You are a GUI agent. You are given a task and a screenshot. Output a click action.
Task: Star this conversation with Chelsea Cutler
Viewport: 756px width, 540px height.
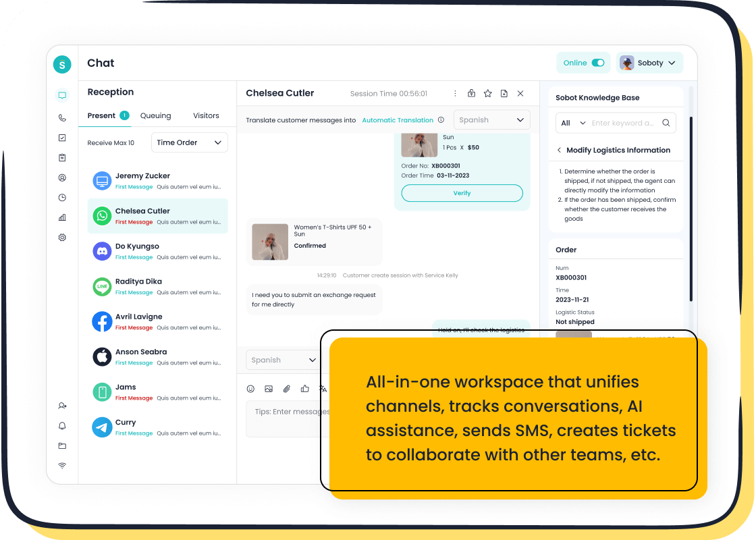coord(488,93)
